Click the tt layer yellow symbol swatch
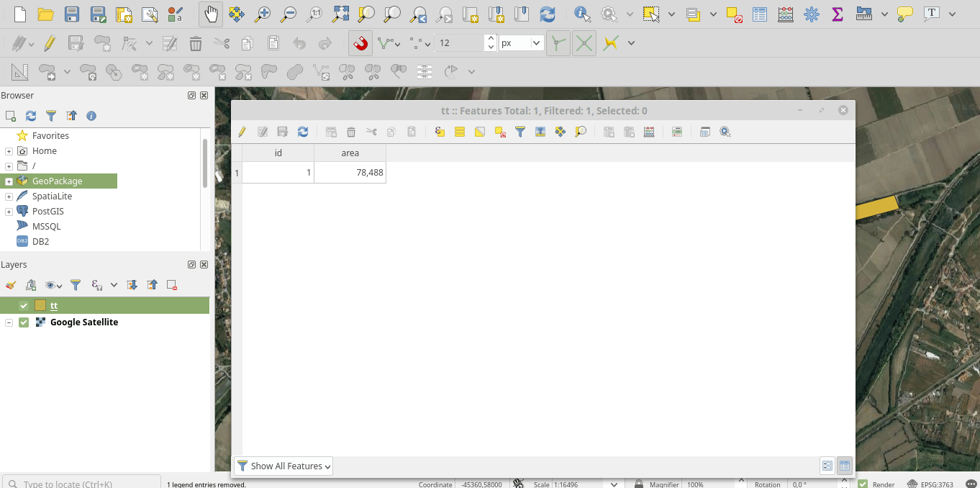 (x=40, y=306)
